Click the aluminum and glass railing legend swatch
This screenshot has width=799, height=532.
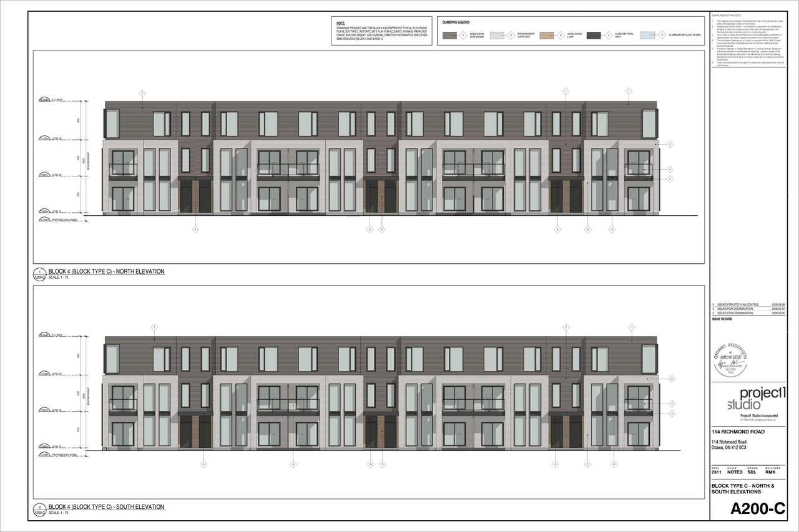click(648, 36)
